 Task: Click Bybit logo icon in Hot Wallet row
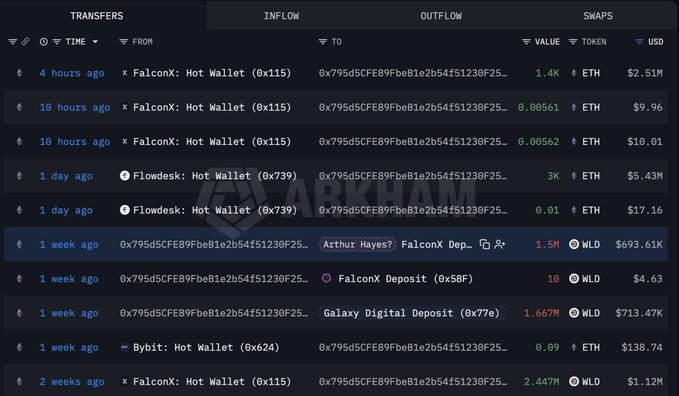(125, 347)
